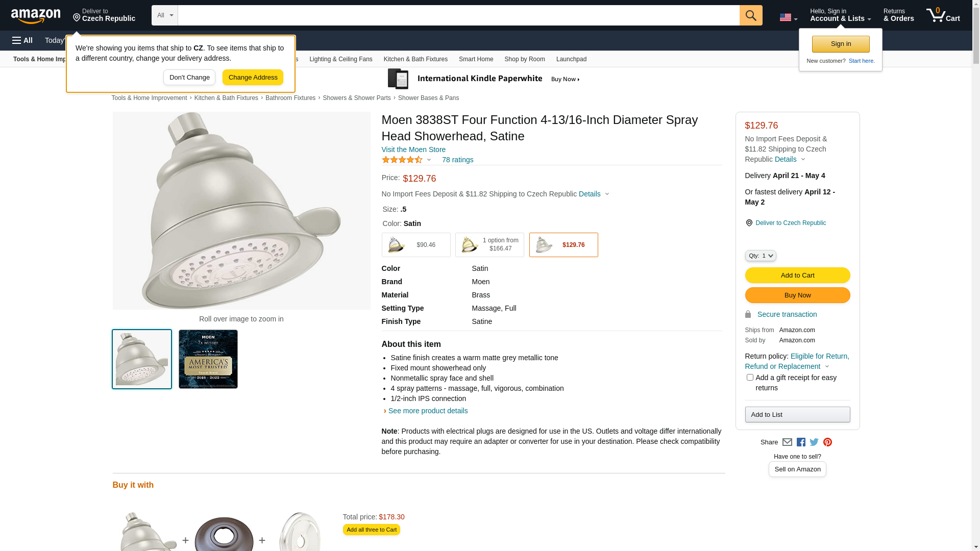980x551 pixels.
Task: Select the America's Most Trusted thumbnail
Action: (208, 359)
